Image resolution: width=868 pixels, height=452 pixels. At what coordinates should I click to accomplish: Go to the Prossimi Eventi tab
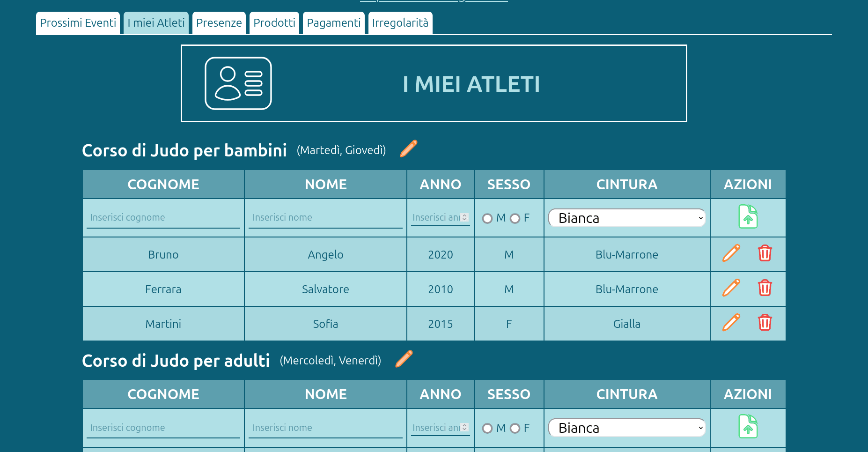click(x=78, y=23)
